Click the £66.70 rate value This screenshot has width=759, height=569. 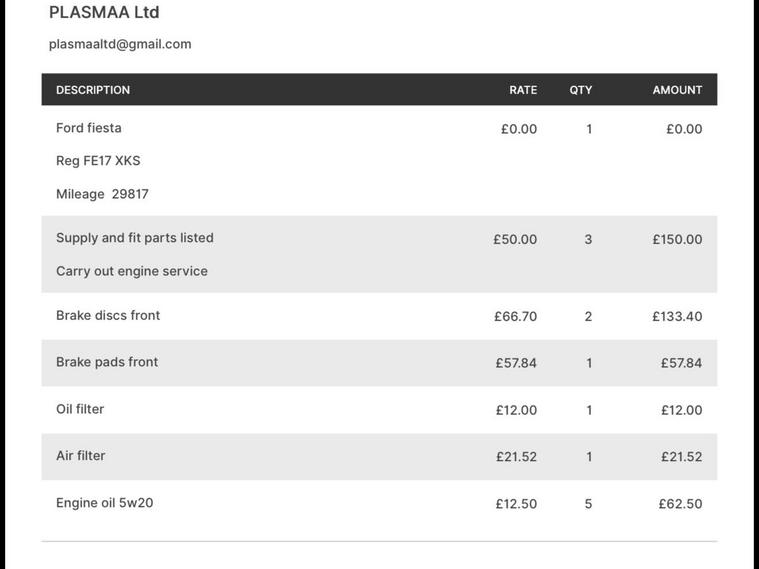click(x=515, y=317)
